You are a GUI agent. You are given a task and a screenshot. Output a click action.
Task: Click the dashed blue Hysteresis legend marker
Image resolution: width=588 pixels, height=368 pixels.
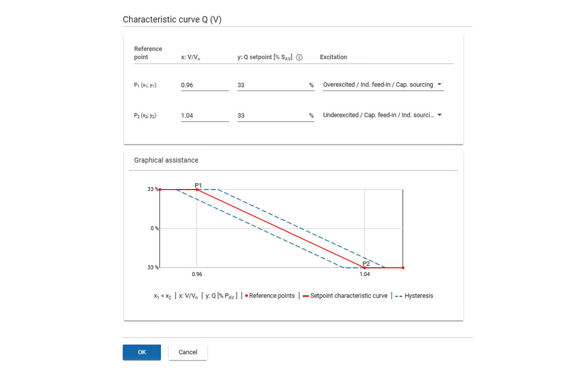(x=398, y=296)
